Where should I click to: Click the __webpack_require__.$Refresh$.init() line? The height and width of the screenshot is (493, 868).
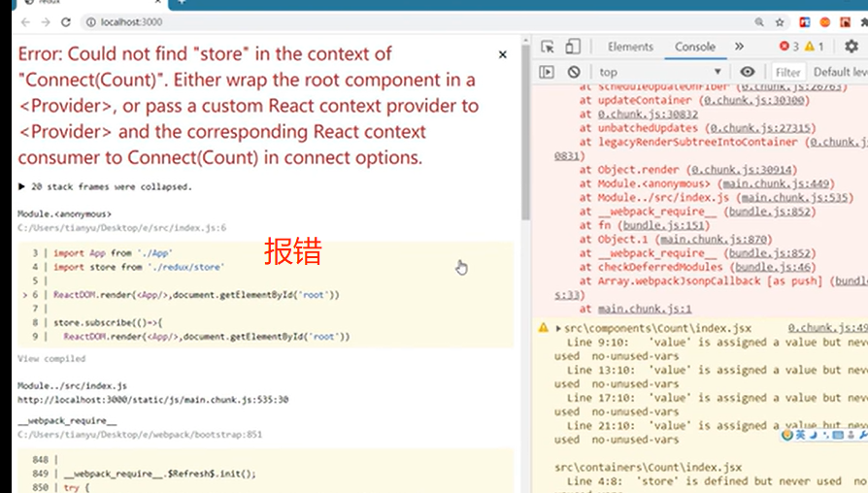tap(159, 474)
